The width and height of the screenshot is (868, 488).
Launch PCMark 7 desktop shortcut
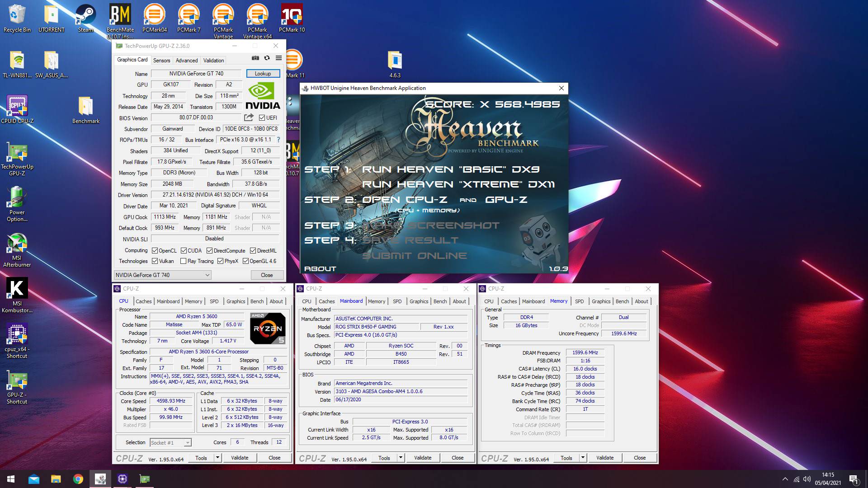point(189,19)
